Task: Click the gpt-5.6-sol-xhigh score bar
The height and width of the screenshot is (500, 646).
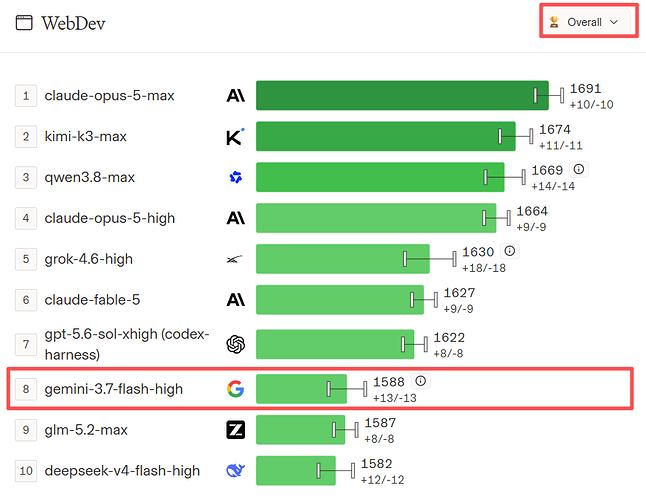Action: pos(335,344)
